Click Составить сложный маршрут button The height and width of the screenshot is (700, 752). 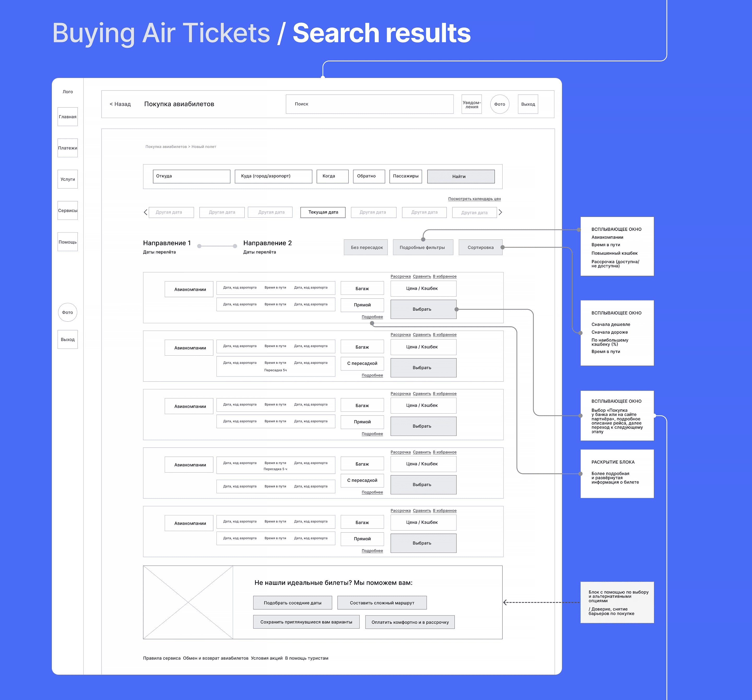[x=382, y=603]
